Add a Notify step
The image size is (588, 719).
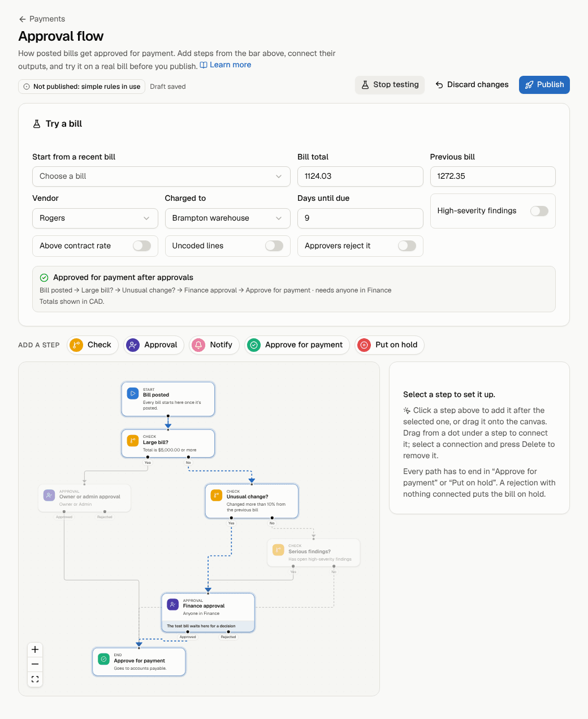(x=214, y=345)
